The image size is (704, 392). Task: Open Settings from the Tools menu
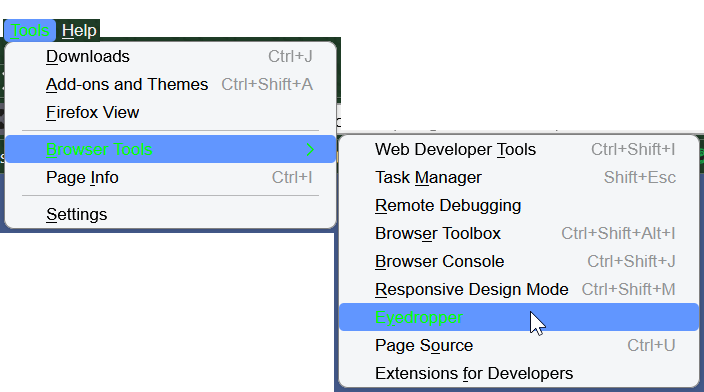coord(171,214)
